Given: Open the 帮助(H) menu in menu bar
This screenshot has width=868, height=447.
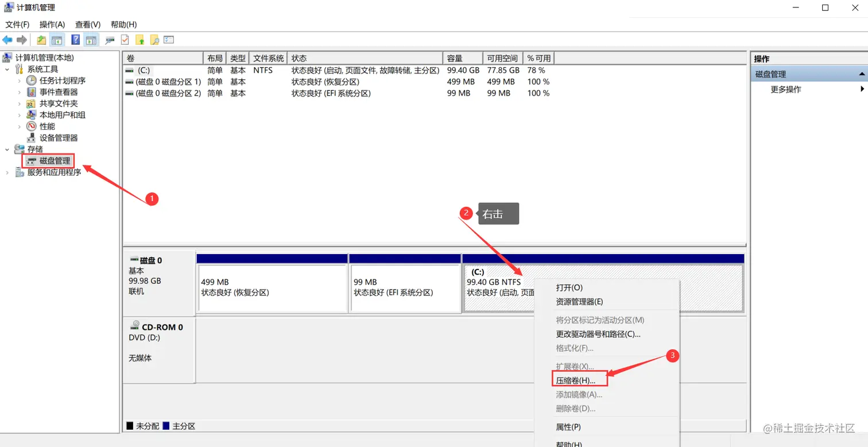Looking at the screenshot, I should point(123,24).
